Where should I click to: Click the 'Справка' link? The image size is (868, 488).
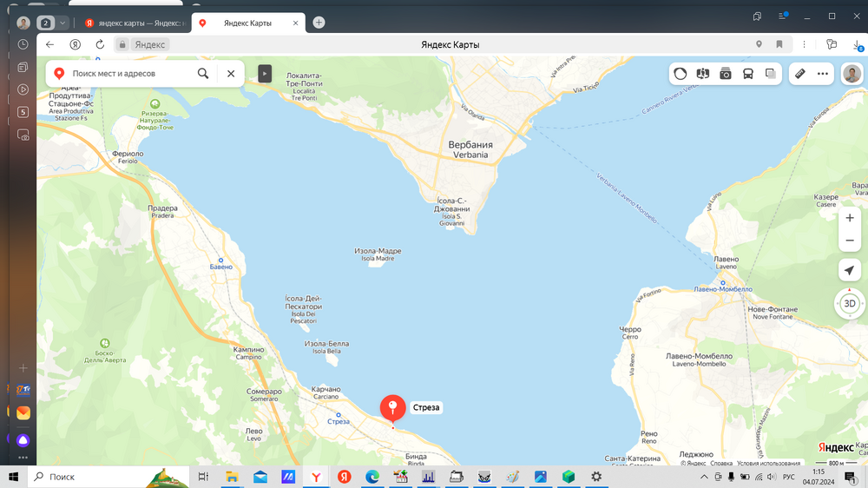(721, 463)
